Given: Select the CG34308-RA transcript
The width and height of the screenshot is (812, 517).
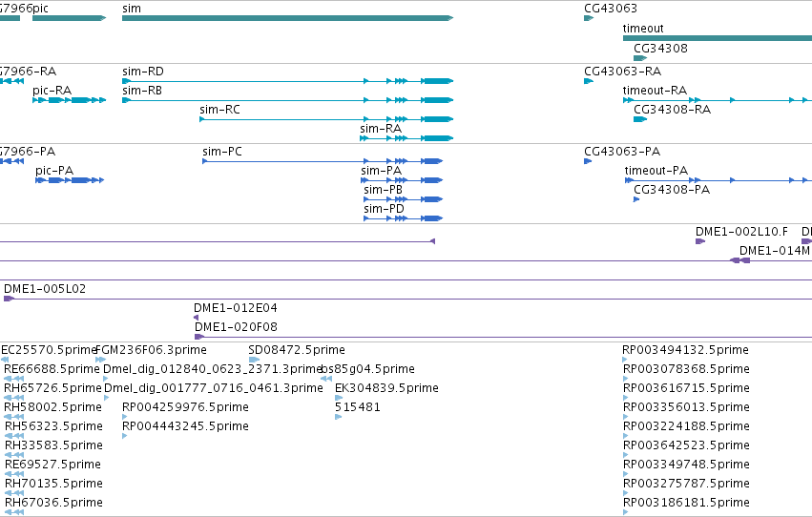Looking at the screenshot, I should point(640,119).
